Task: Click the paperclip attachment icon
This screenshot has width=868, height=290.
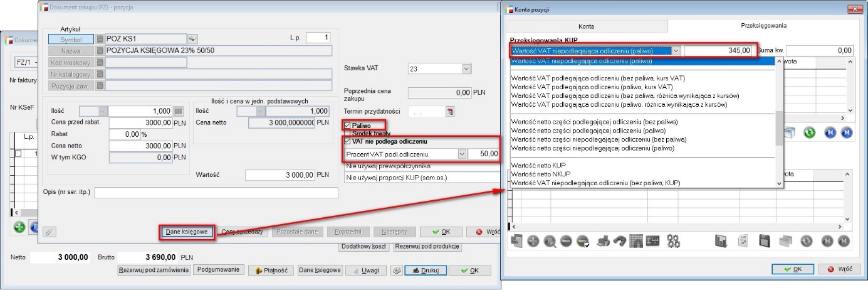Action: pyautogui.click(x=49, y=232)
